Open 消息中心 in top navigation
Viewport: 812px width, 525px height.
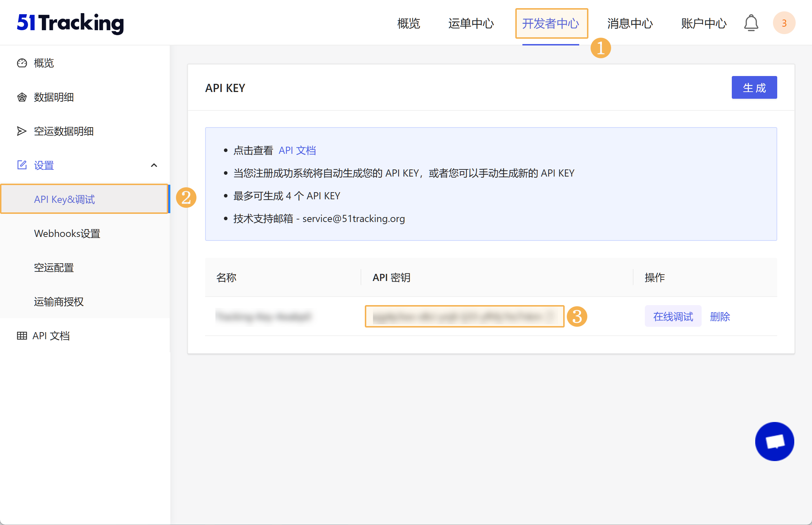point(630,23)
